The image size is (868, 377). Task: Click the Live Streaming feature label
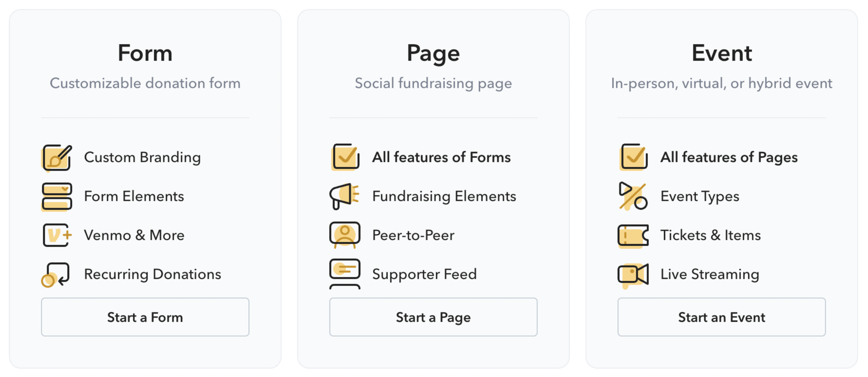coord(710,275)
